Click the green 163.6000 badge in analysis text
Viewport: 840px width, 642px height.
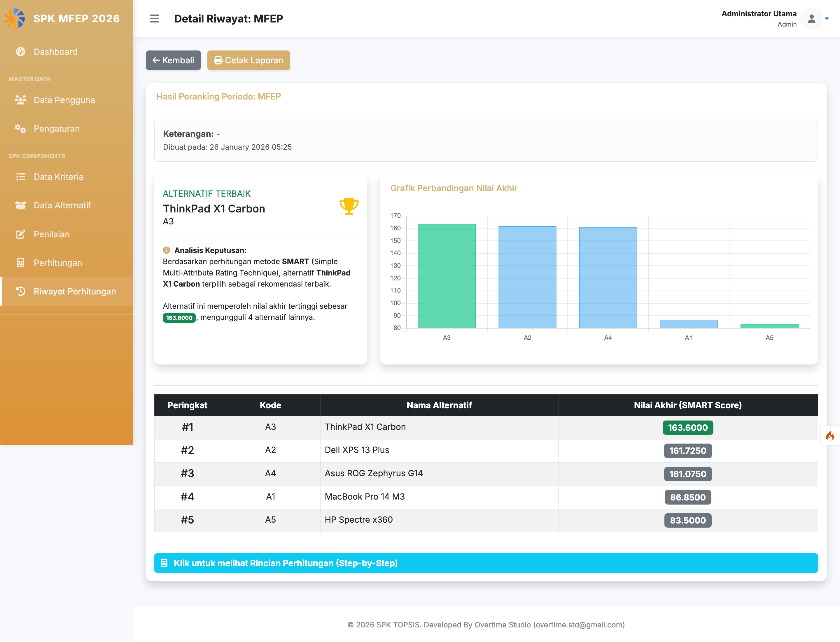[179, 317]
